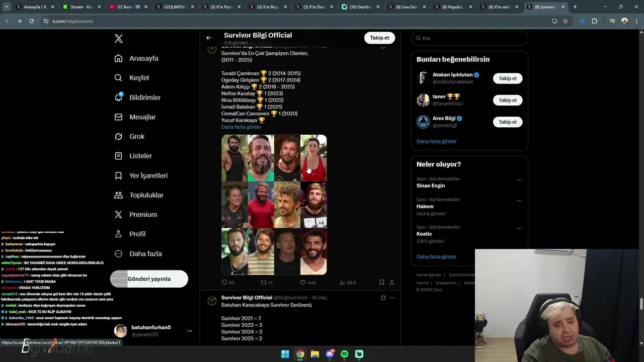
Task: Expand Daha fazla göster under Neler oluyor
Action: 436,256
